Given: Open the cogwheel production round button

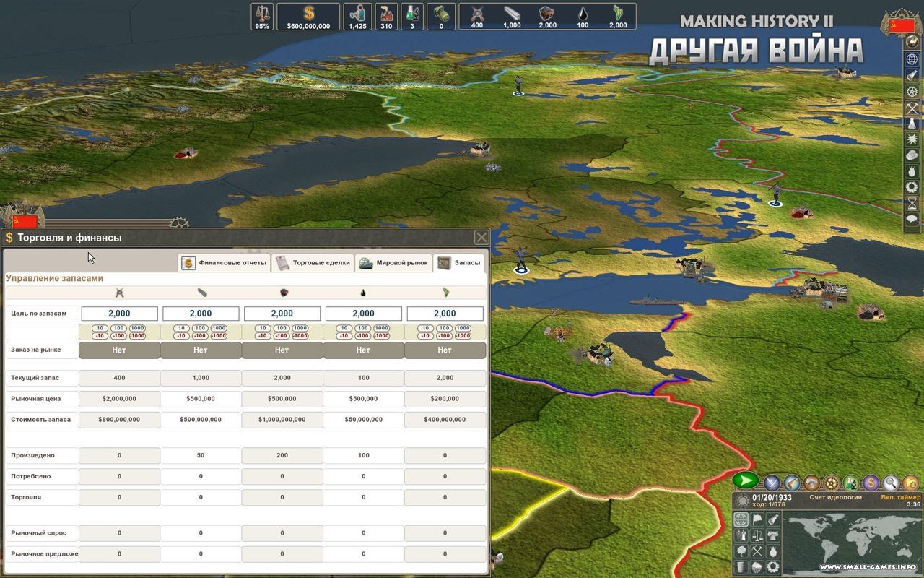Looking at the screenshot, I should pyautogui.click(x=832, y=483).
